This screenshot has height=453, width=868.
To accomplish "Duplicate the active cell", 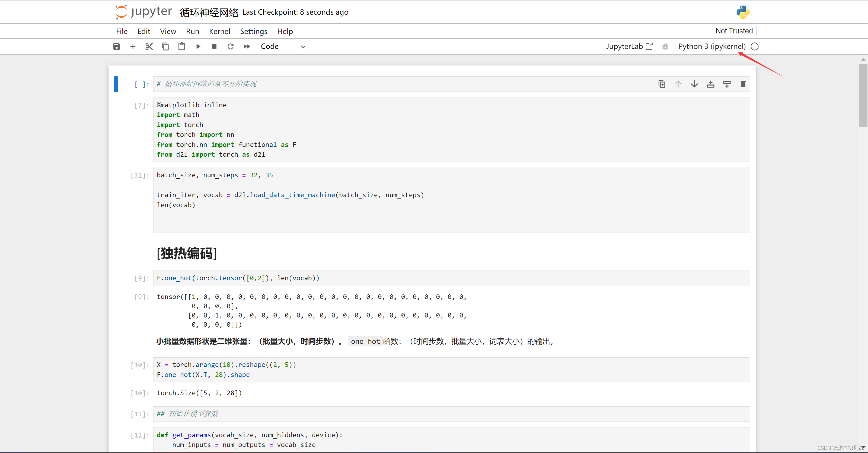I will pyautogui.click(x=662, y=84).
